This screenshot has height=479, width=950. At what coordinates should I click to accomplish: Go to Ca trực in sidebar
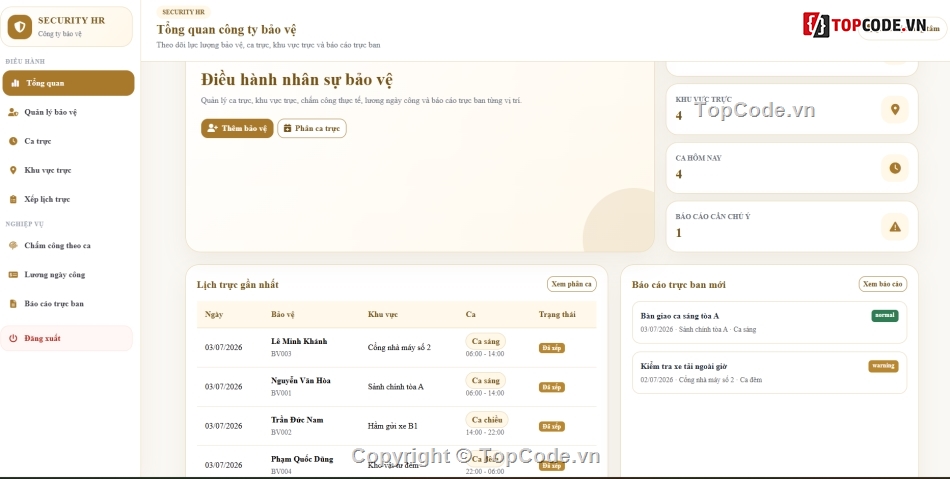68,141
